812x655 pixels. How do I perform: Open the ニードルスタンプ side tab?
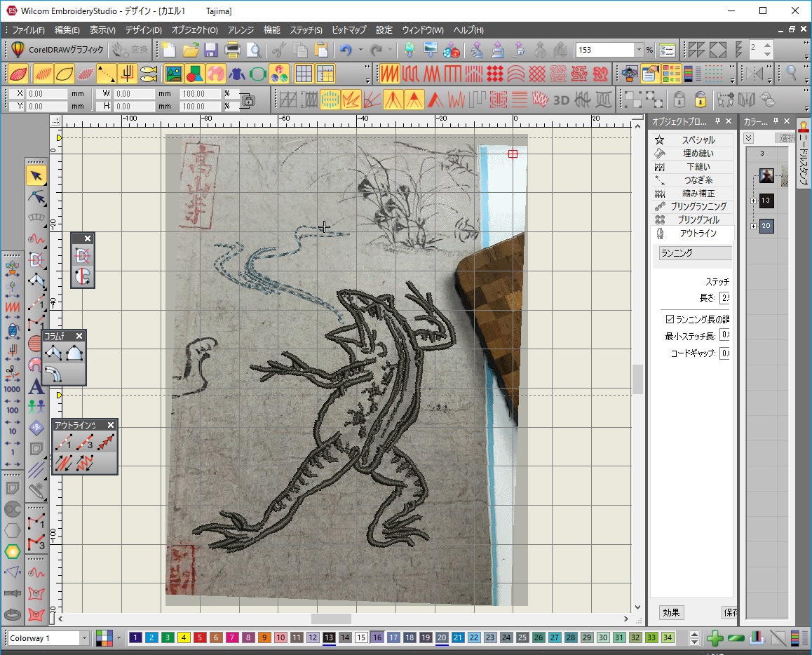(x=804, y=154)
